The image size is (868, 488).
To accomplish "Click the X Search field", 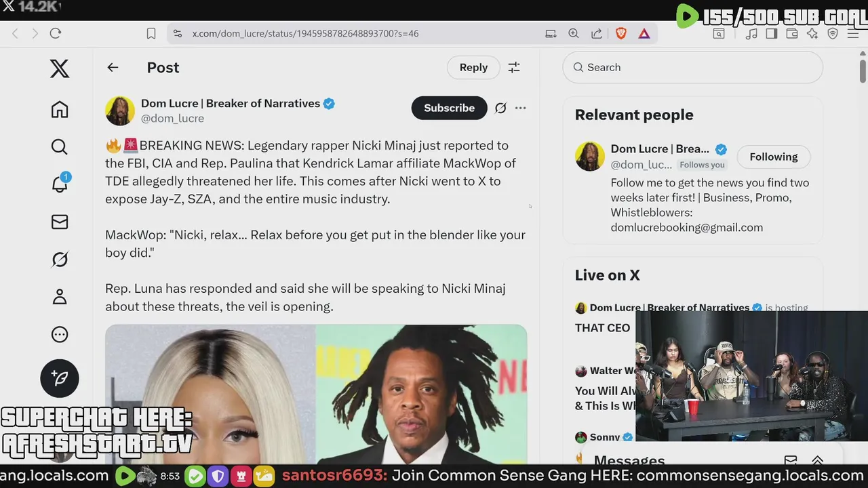I will (x=692, y=67).
